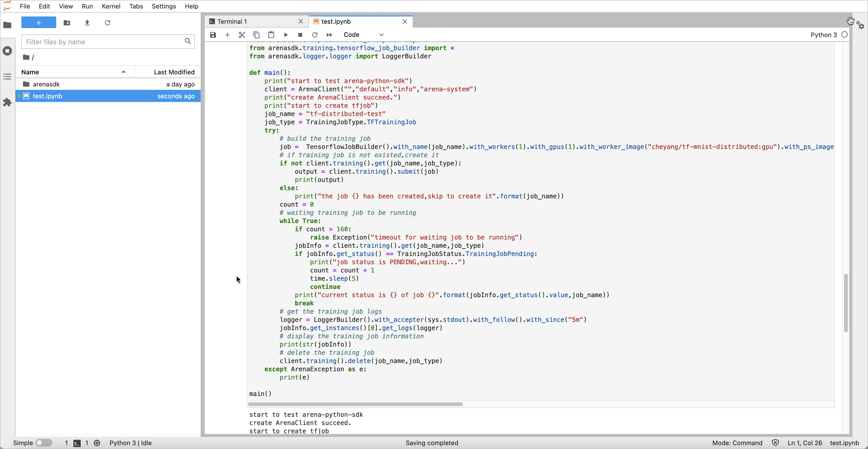Cut the selected cell

coord(242,35)
